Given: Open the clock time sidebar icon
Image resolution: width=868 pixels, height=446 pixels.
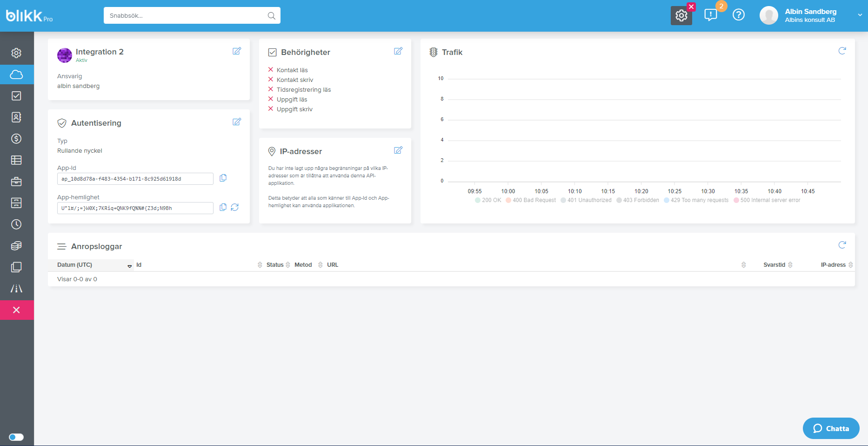Looking at the screenshot, I should [x=16, y=224].
